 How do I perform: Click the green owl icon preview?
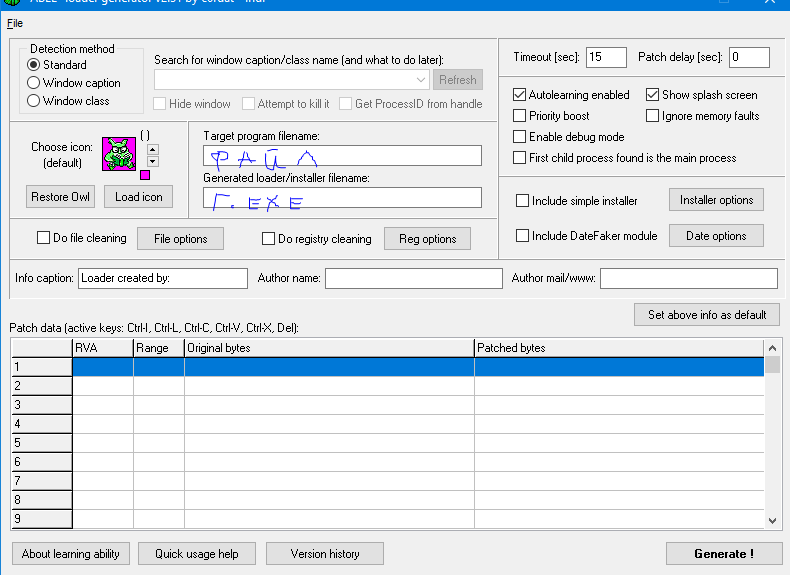click(x=119, y=153)
